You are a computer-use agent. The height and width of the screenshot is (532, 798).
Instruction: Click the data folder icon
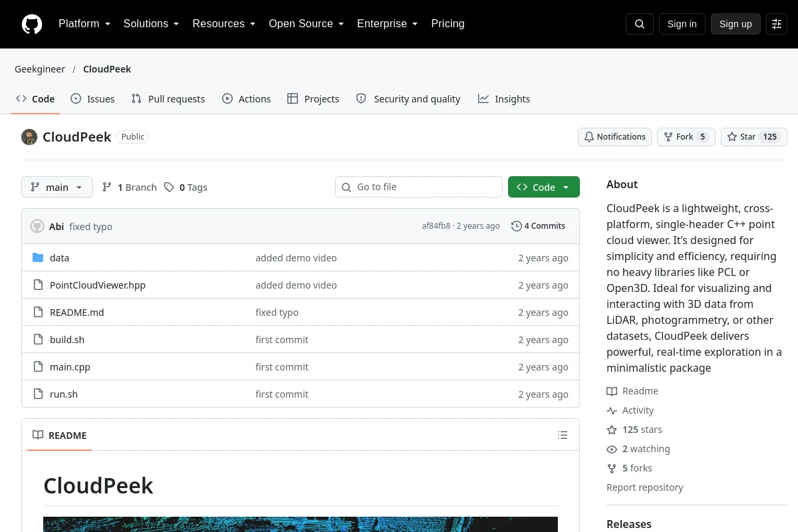point(38,258)
